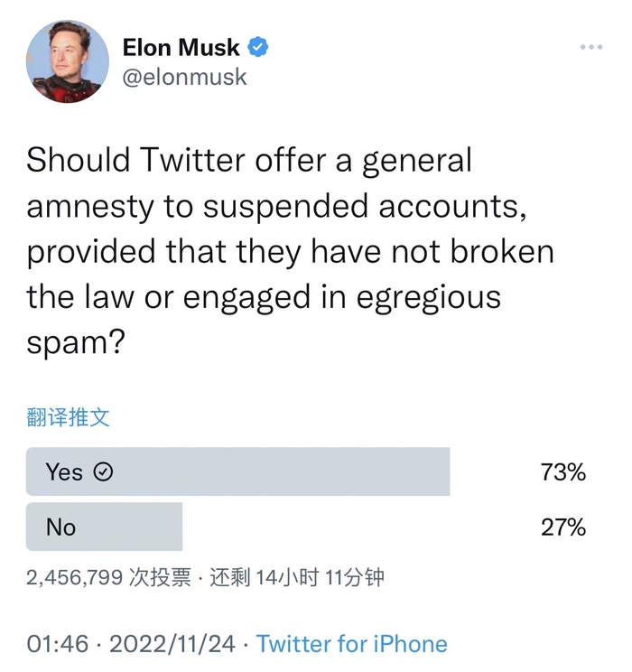Select the Yes poll option
This screenshot has width=632, height=672.
[x=237, y=471]
